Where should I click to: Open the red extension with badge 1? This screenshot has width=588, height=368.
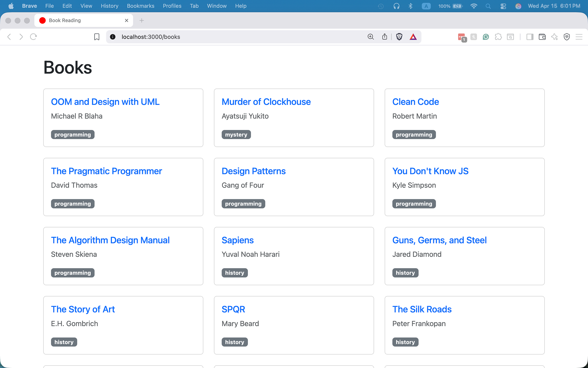[462, 37]
